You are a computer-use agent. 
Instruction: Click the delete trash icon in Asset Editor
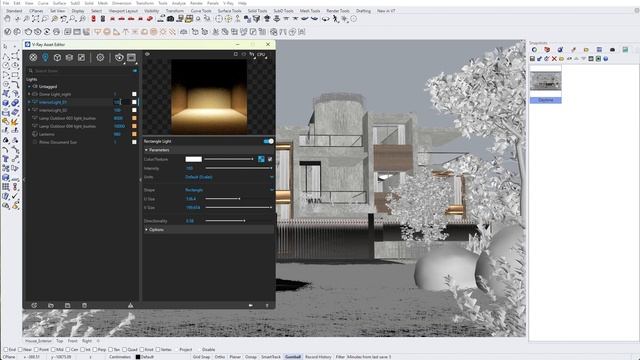(x=84, y=305)
